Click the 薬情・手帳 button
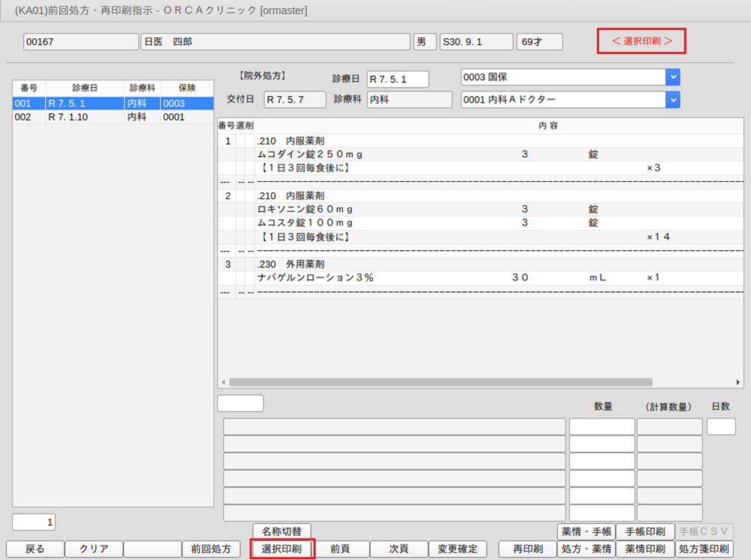This screenshot has width=751, height=560. coord(586,532)
